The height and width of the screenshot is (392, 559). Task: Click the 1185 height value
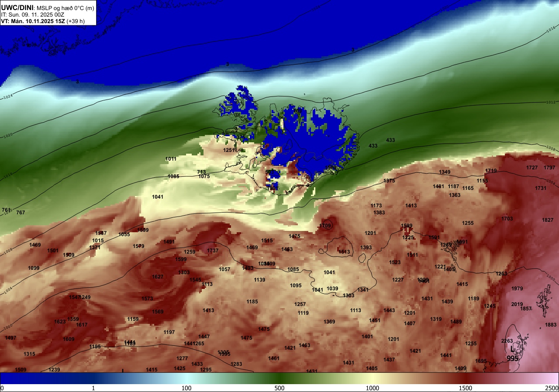click(x=252, y=302)
